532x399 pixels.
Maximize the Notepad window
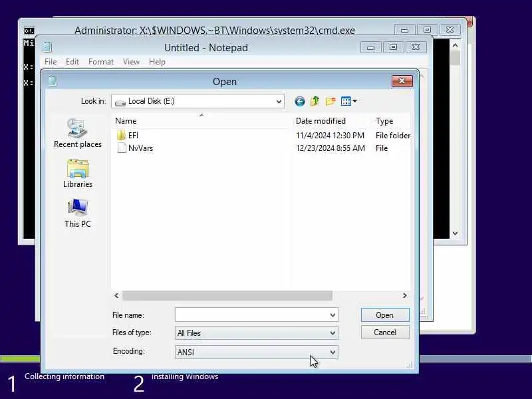(393, 47)
